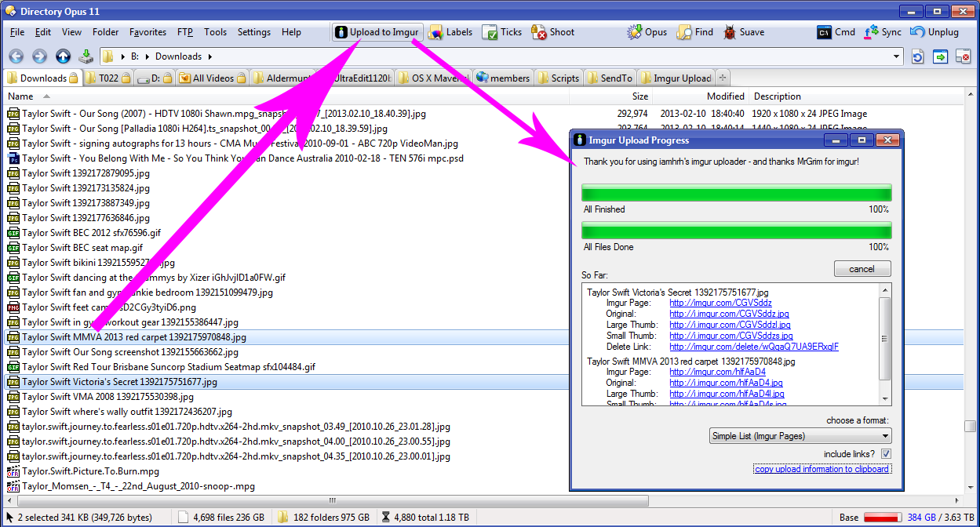Viewport: 980px width, 527px height.
Task: Click the Unplug toolbar button
Action: pos(934,32)
